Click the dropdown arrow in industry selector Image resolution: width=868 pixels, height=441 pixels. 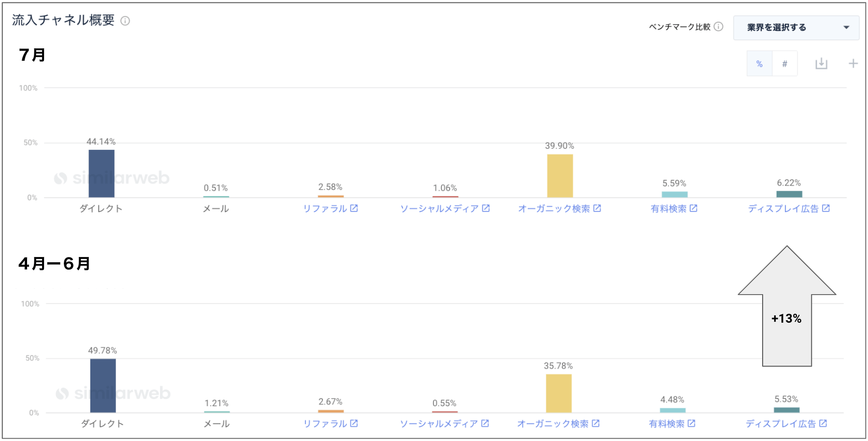(846, 28)
